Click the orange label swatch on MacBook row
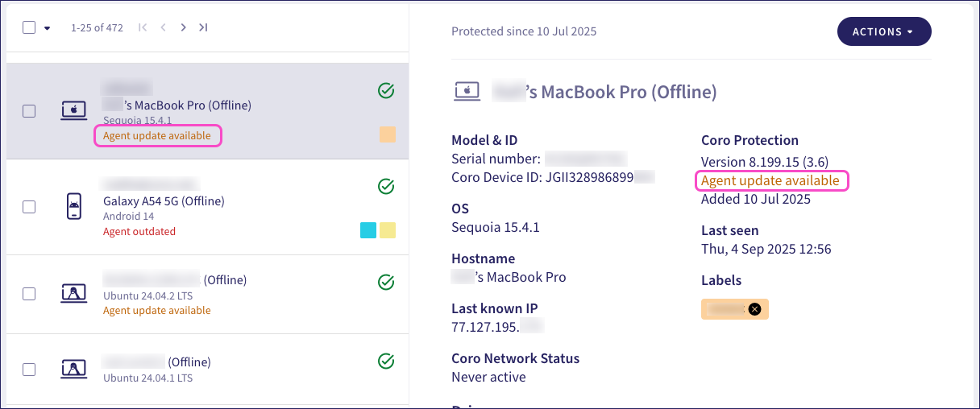The image size is (980, 409). coord(388,134)
